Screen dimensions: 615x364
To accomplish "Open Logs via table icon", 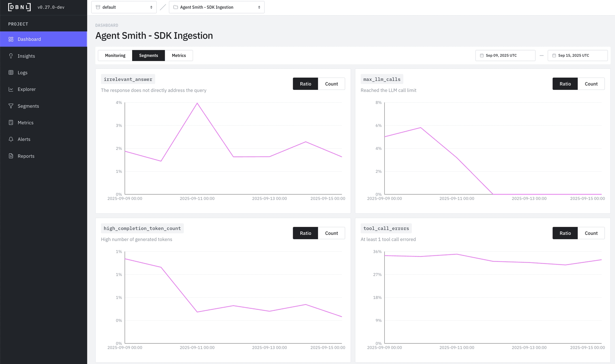I will [x=11, y=73].
